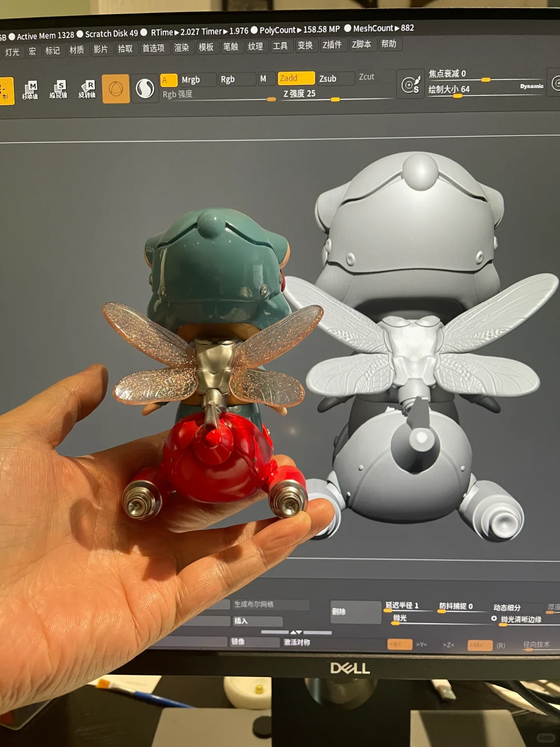
Task: Click the brush settings icon marked S
Action: pyautogui.click(x=411, y=84)
